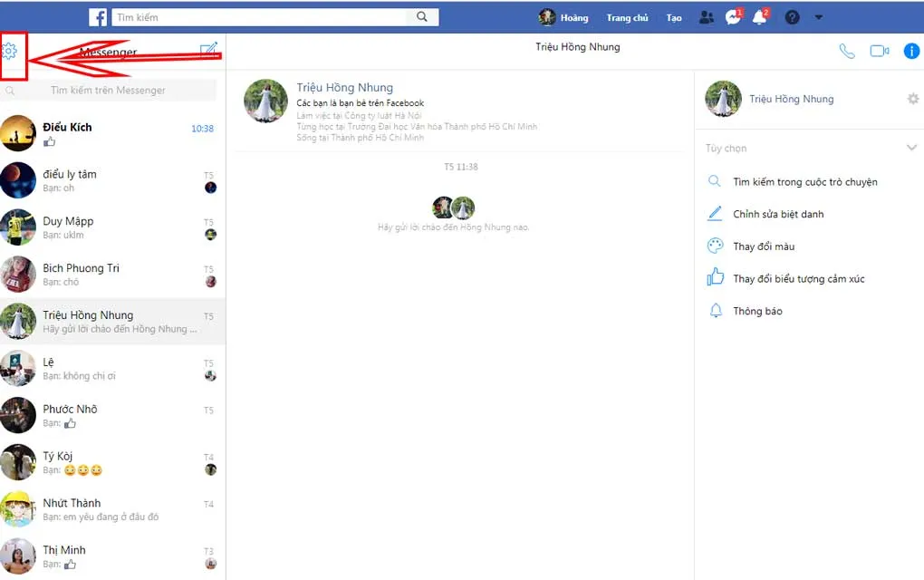Expand the account dropdown arrow
This screenshot has height=580, width=924.
818,17
